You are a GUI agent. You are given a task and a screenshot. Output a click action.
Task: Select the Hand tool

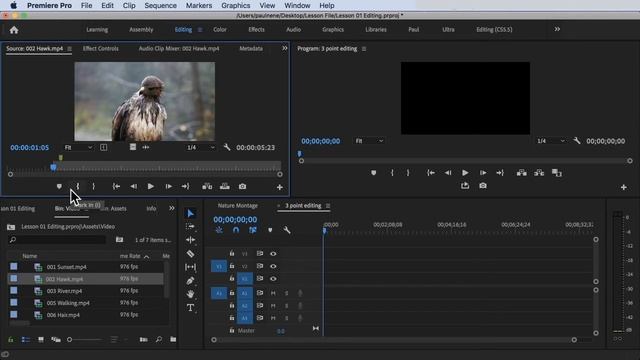pyautogui.click(x=190, y=294)
